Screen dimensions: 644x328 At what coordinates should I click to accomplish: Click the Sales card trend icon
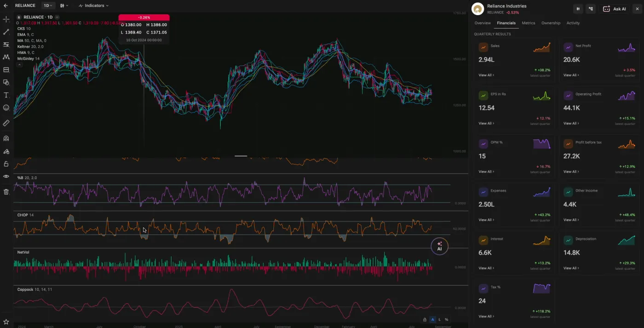pos(483,47)
